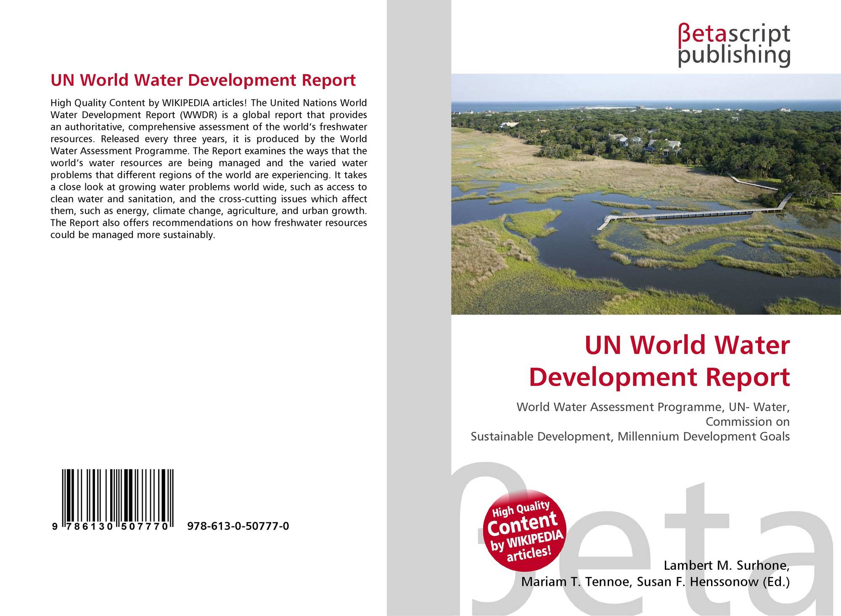Click the ISBN text 978-613-0-50777-0
The image size is (841, 616).
point(238,526)
